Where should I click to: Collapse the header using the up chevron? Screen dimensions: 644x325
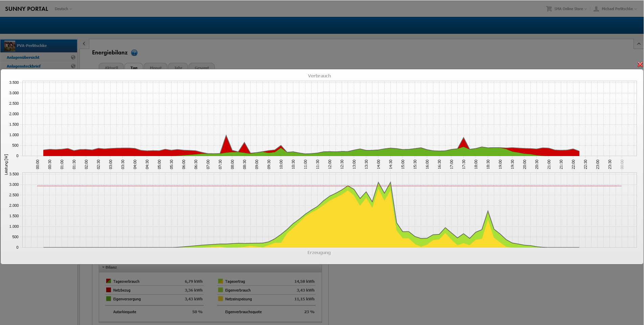pos(639,44)
